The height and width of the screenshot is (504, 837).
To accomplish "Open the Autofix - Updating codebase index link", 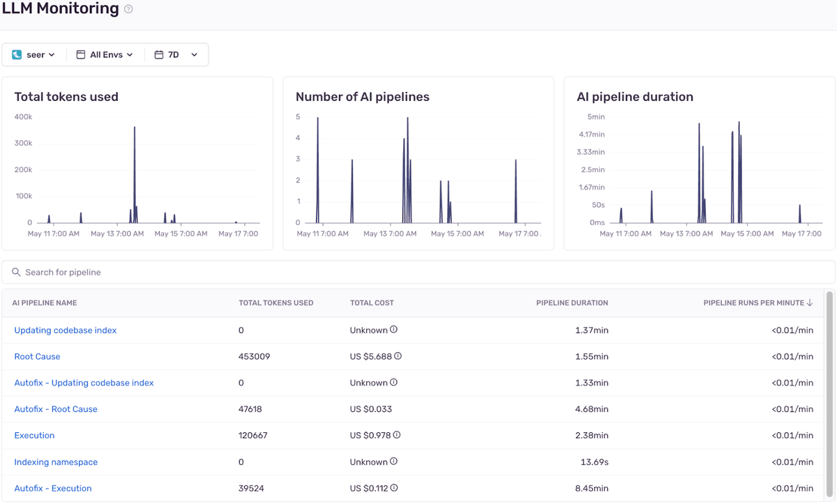I will pos(84,383).
